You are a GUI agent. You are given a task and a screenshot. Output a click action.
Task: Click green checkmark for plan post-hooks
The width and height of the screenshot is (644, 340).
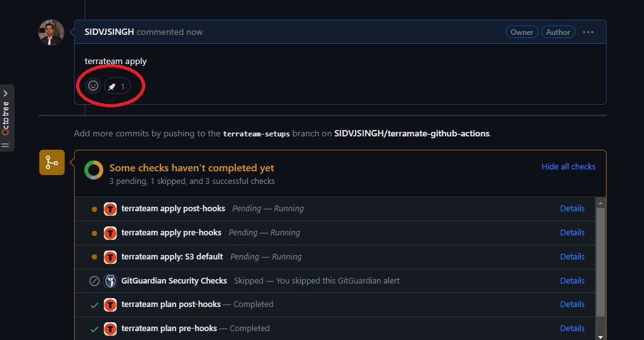pos(94,305)
